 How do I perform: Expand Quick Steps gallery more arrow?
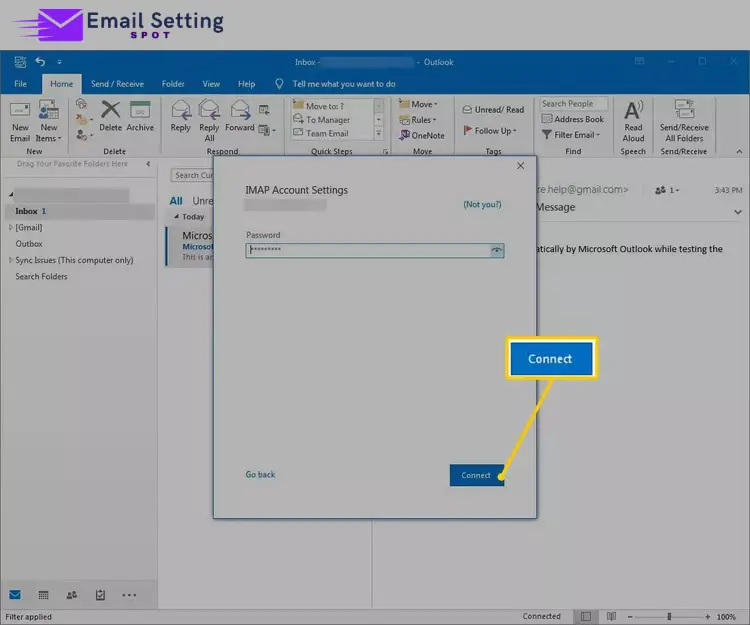378,134
